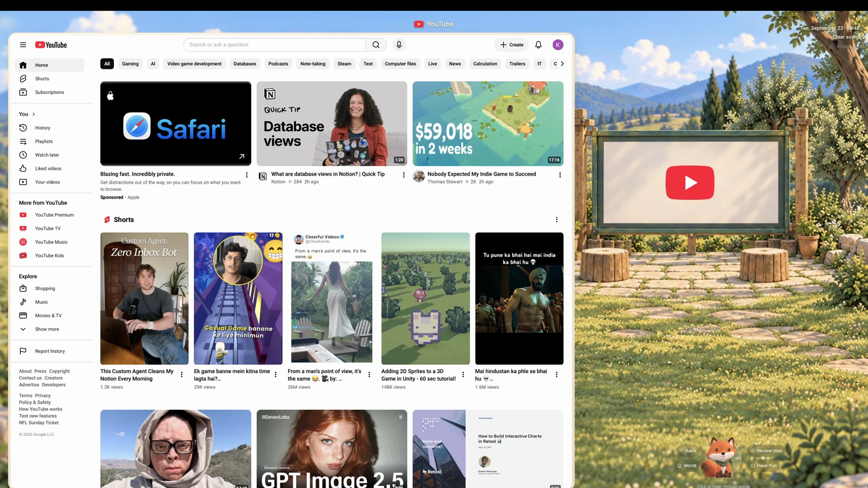This screenshot has width=868, height=488.
Task: Open History in sidebar
Action: [x=49, y=128]
